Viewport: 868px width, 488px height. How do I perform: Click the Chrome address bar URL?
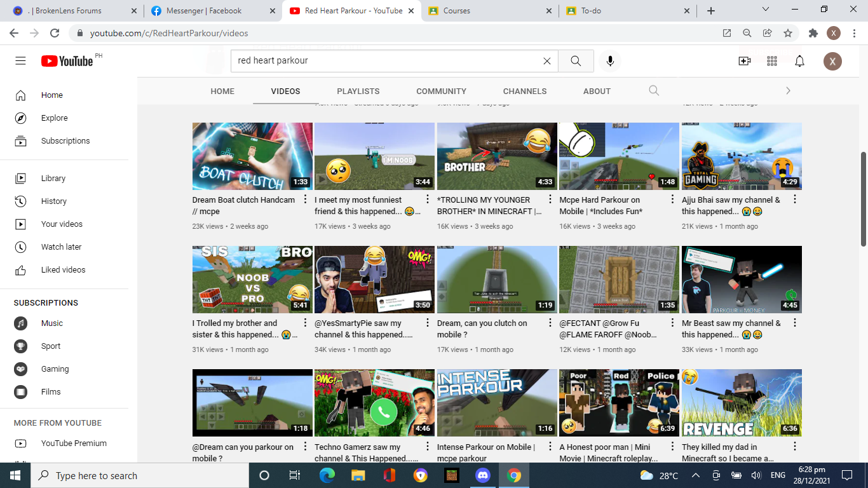point(169,33)
